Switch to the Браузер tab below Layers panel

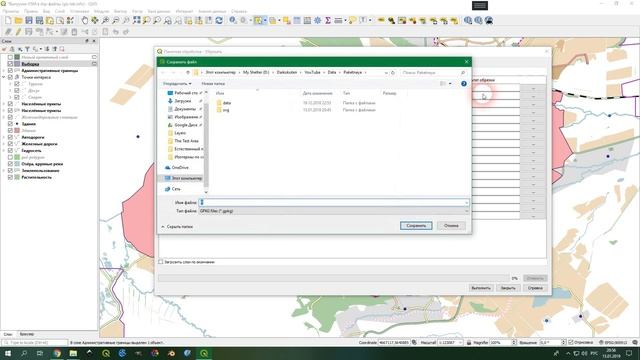[27, 334]
